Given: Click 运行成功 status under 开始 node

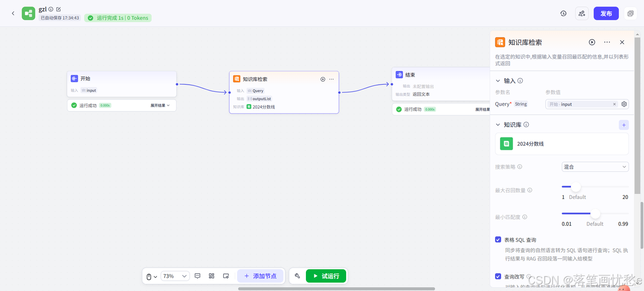Looking at the screenshot, I should tap(88, 106).
